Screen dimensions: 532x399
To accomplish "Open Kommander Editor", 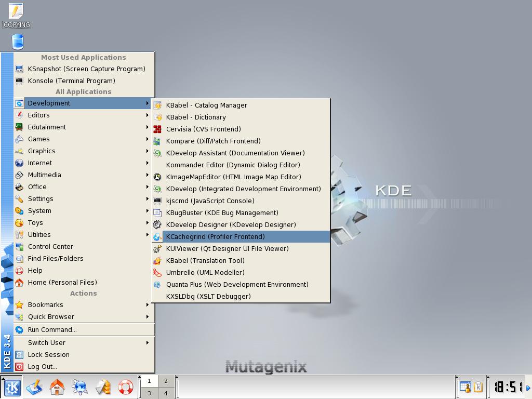I will click(x=241, y=165).
